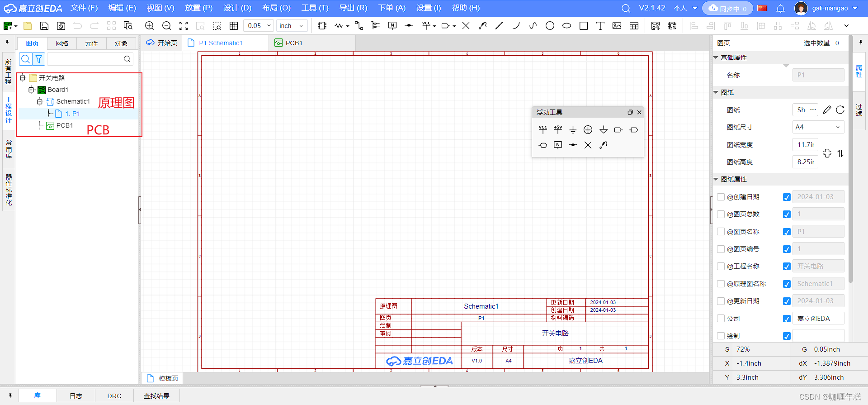Screen dimensions: 868x405
Task: Click the Zoom In magnifier icon
Action: (x=150, y=26)
